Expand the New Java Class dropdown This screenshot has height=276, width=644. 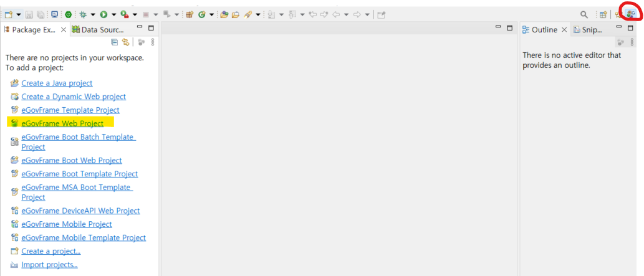coord(211,14)
